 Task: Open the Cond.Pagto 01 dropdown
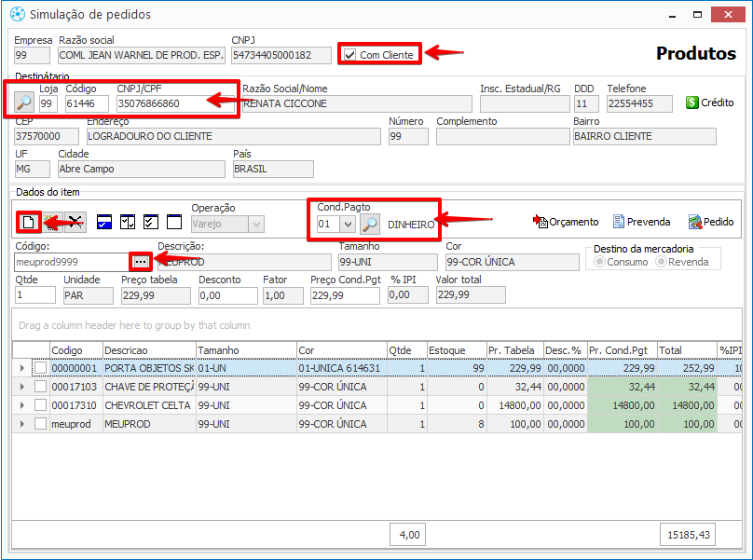(348, 224)
